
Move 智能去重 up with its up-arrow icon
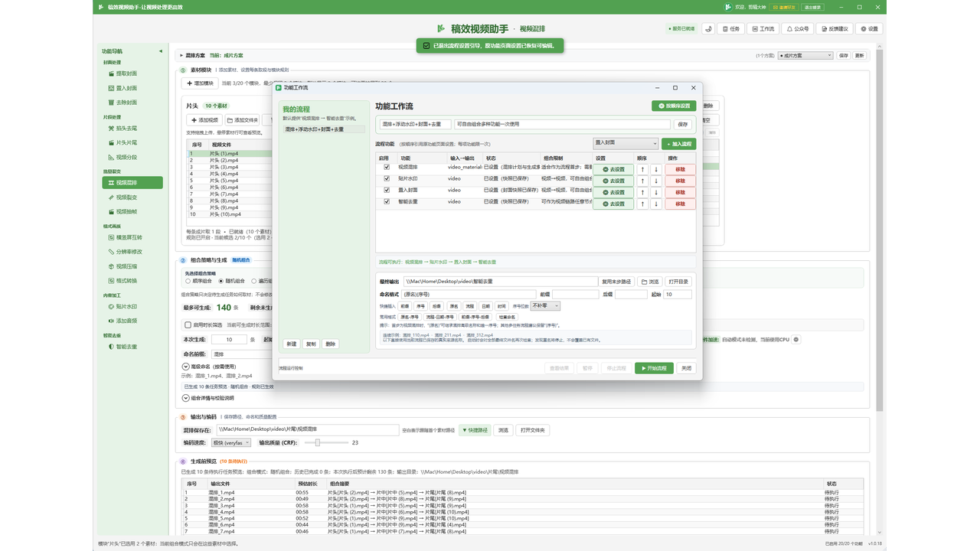[x=642, y=204]
